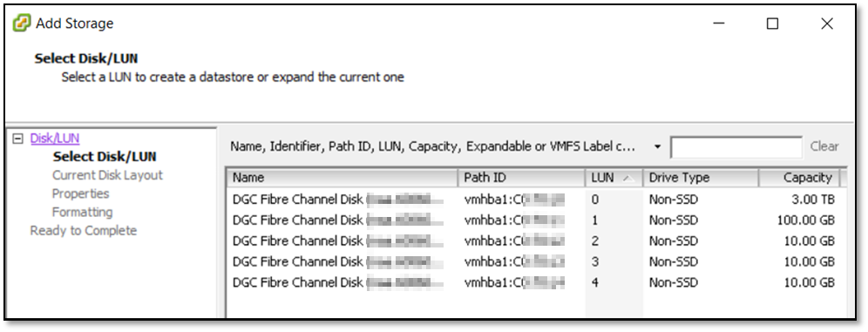Screen dimensions: 868x332
Task: Select the LUN 4 Fibre Channel disk
Action: coord(533,282)
